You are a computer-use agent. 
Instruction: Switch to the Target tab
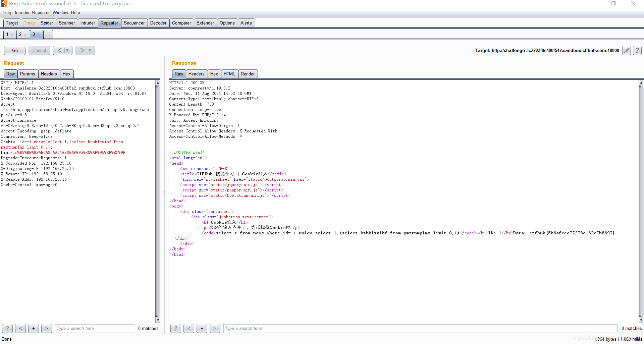(12, 23)
